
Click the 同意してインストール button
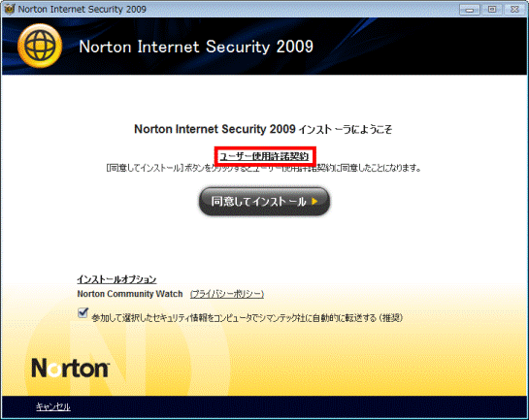coord(264,201)
